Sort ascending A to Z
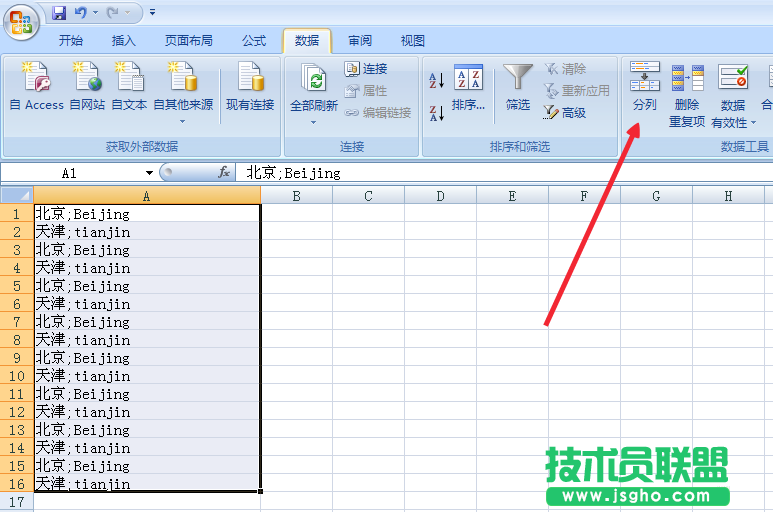This screenshot has width=773, height=512. pos(437,80)
